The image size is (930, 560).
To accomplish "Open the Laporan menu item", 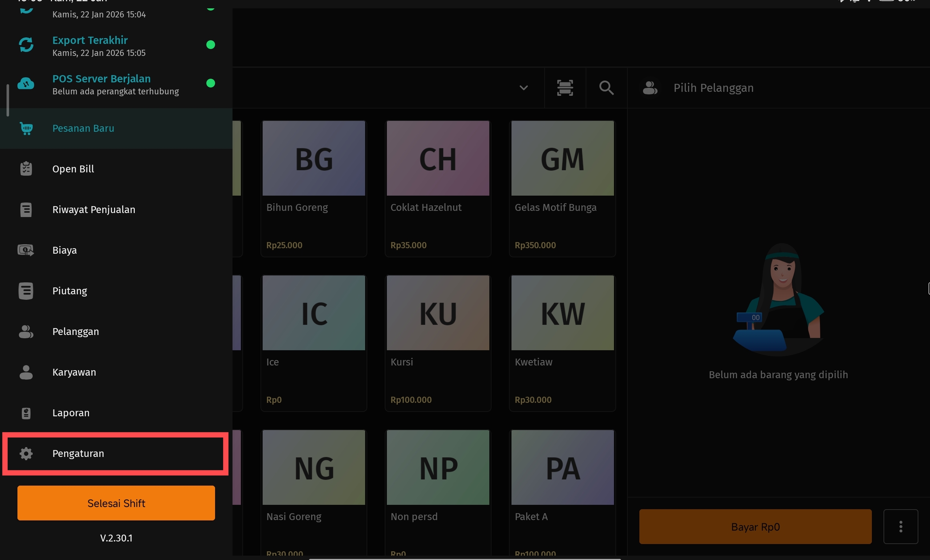I will (71, 413).
